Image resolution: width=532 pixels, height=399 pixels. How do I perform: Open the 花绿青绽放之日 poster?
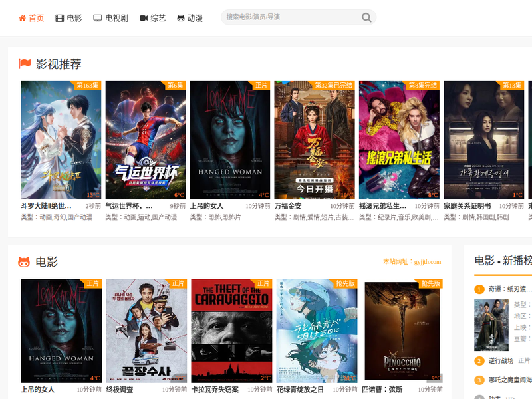tap(317, 331)
